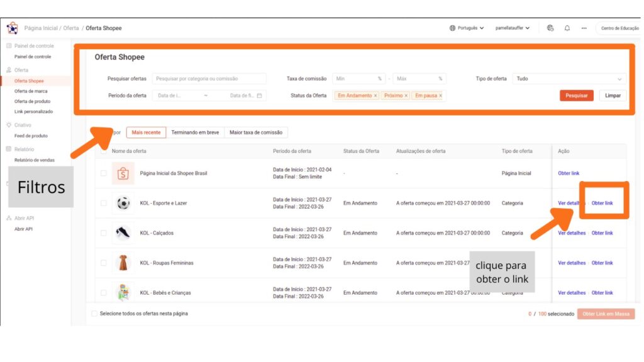Click the Painel de controle section icon
The height and width of the screenshot is (362, 644).
click(9, 46)
